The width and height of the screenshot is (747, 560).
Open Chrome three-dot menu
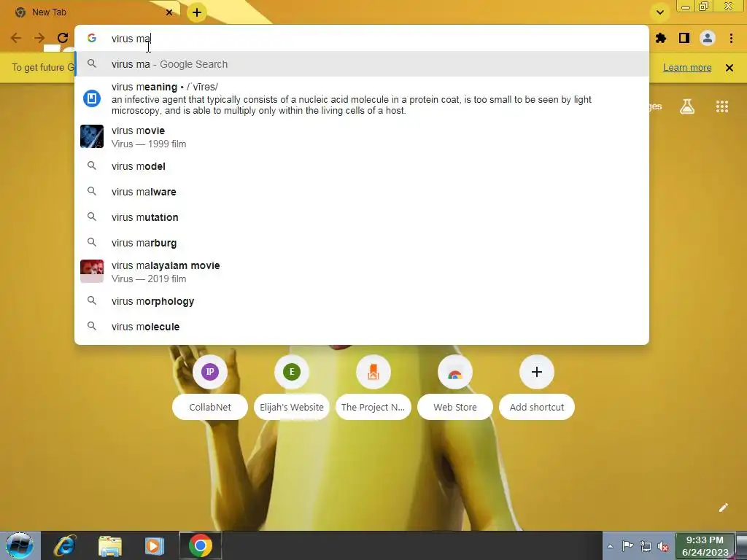731,38
